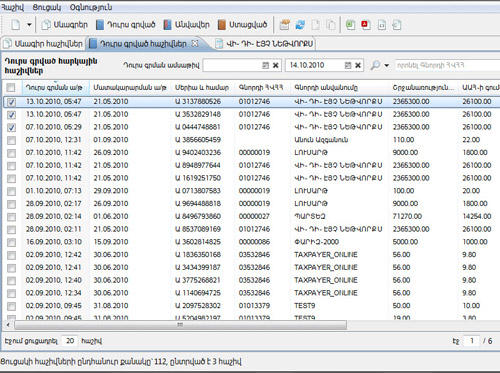500x373 pixels.
Task: Click the red PDF export icon
Action: pyautogui.click(x=366, y=25)
